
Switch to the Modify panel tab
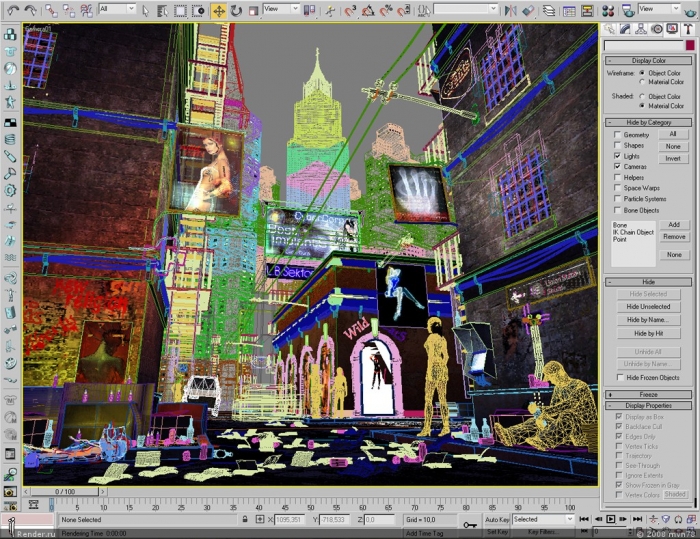point(625,29)
